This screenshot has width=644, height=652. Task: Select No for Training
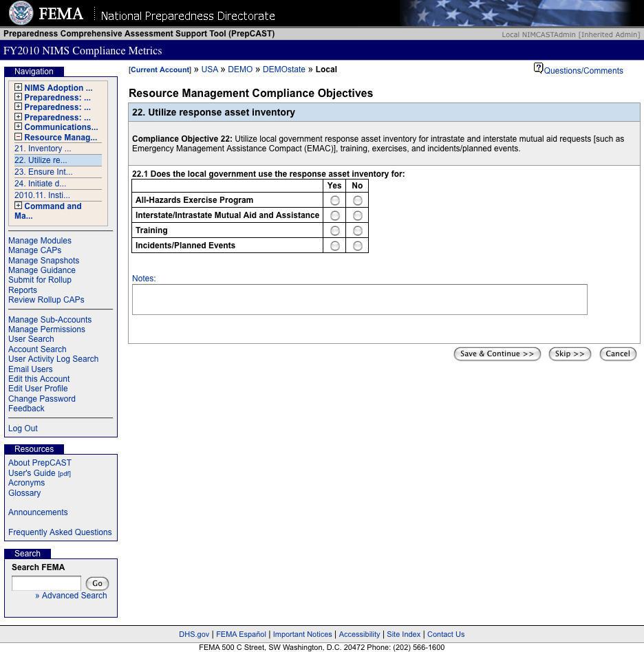coord(357,231)
